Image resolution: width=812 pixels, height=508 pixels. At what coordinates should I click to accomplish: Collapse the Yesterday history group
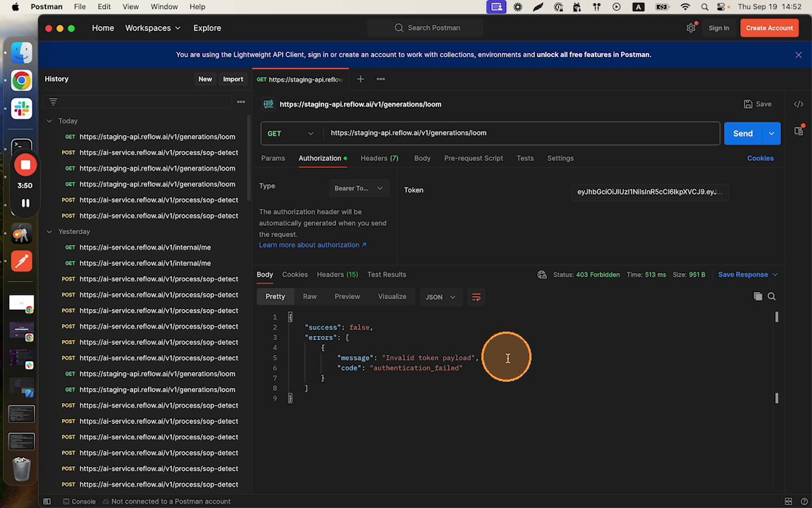49,231
